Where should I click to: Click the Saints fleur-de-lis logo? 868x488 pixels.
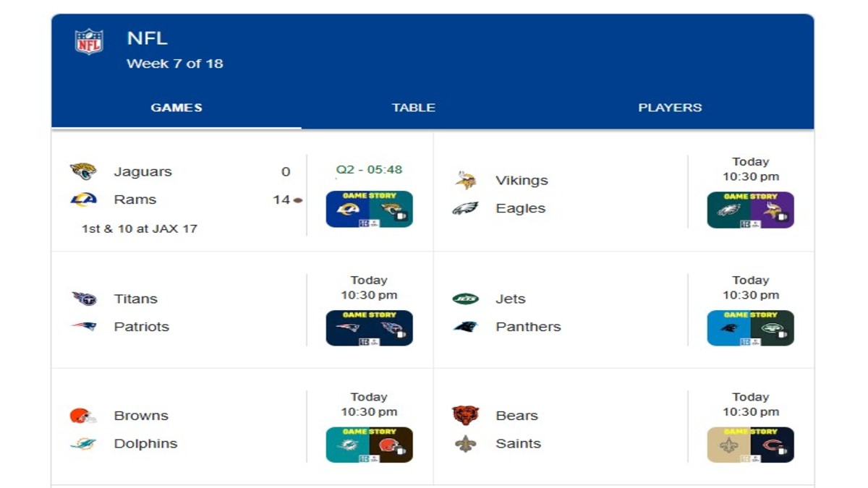point(465,444)
